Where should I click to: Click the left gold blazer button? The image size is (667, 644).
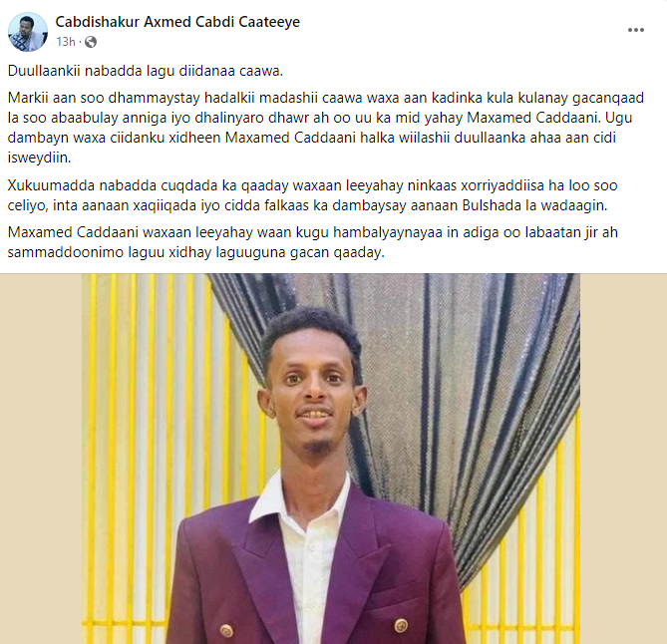226,630
